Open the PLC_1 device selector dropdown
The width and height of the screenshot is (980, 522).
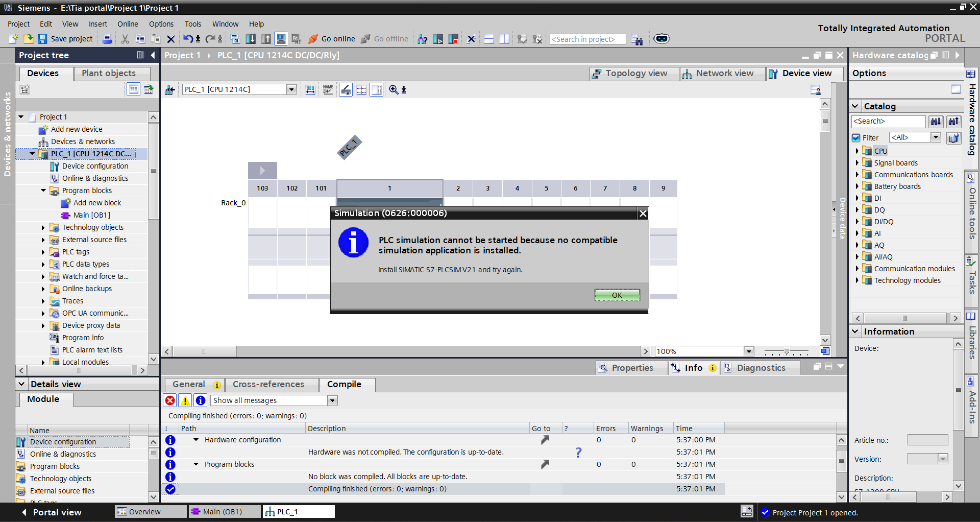click(x=291, y=89)
